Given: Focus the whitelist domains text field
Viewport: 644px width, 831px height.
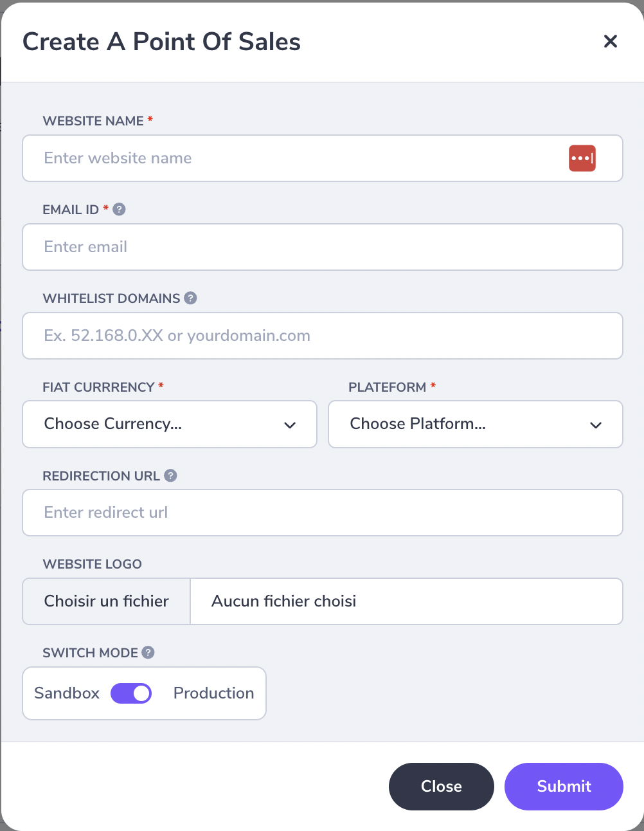Looking at the screenshot, I should [x=323, y=336].
